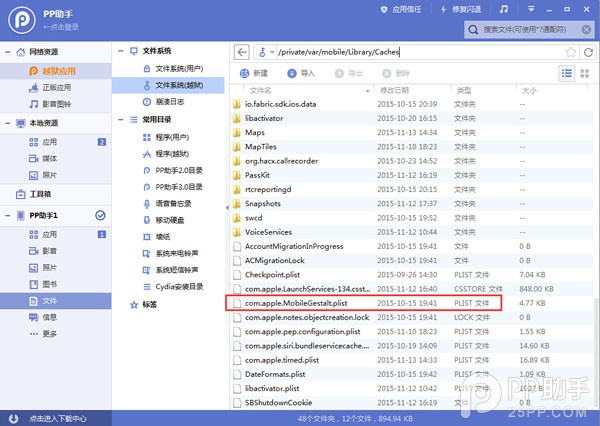The image size is (600, 426).
Task: Switch to grid thumbnail view
Action: point(585,73)
